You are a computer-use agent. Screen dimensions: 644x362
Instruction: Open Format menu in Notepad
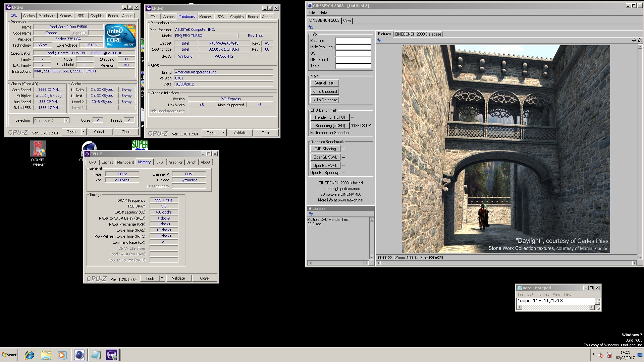[543, 294]
